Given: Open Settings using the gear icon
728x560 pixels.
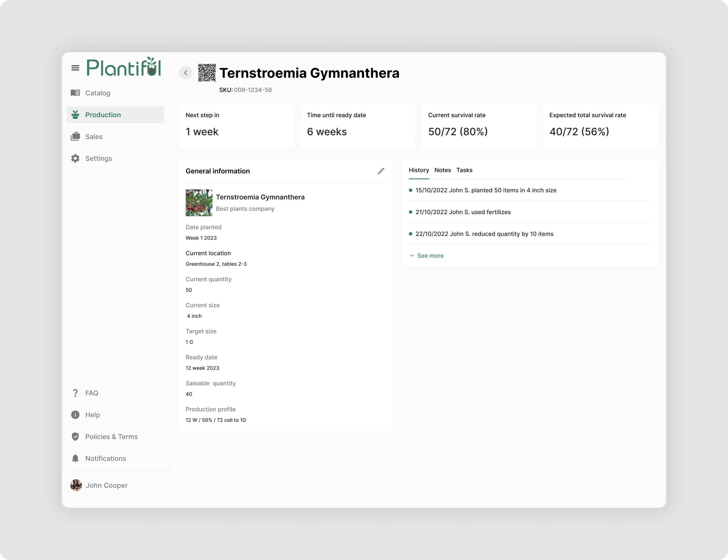Looking at the screenshot, I should click(x=75, y=158).
